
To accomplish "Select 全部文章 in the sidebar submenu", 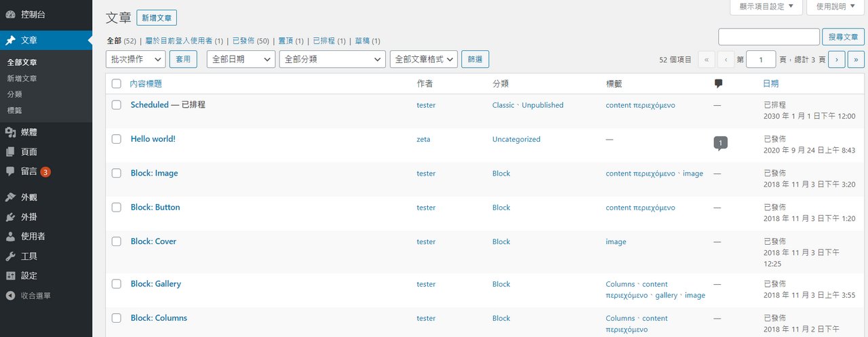I will point(22,62).
